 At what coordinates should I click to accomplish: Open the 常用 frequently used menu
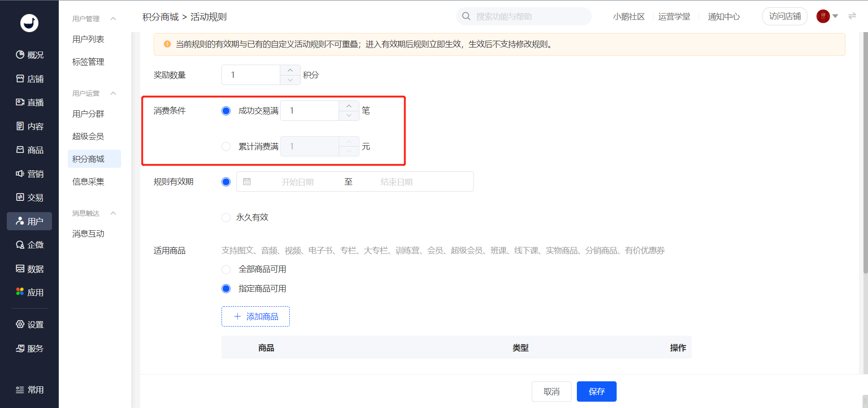29,390
